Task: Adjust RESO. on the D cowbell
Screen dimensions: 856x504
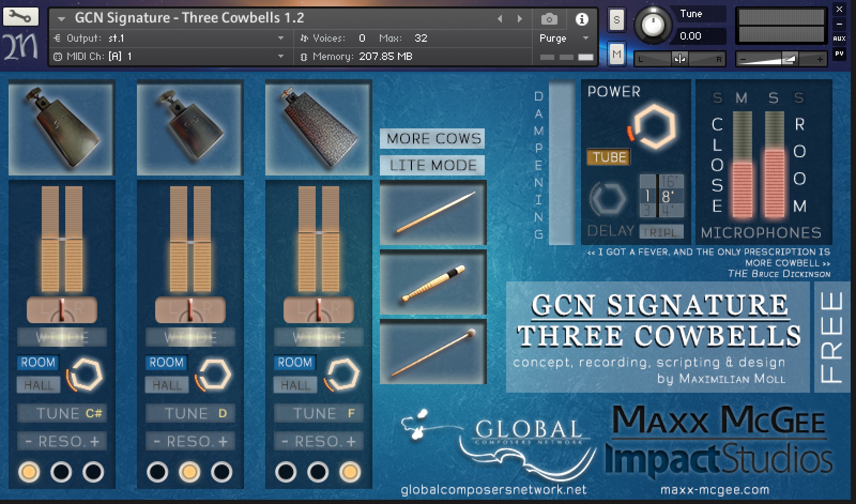Action: pyautogui.click(x=190, y=441)
